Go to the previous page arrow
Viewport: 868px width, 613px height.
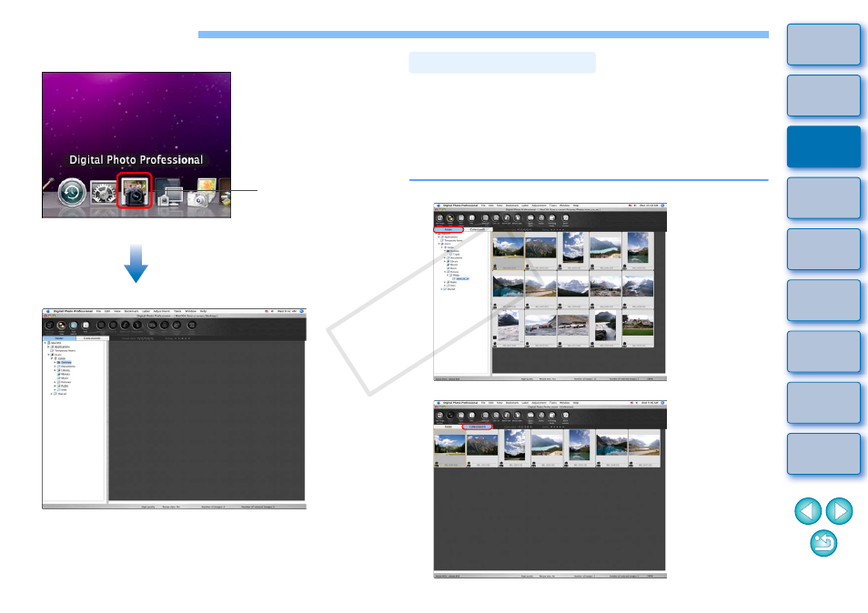point(808,510)
